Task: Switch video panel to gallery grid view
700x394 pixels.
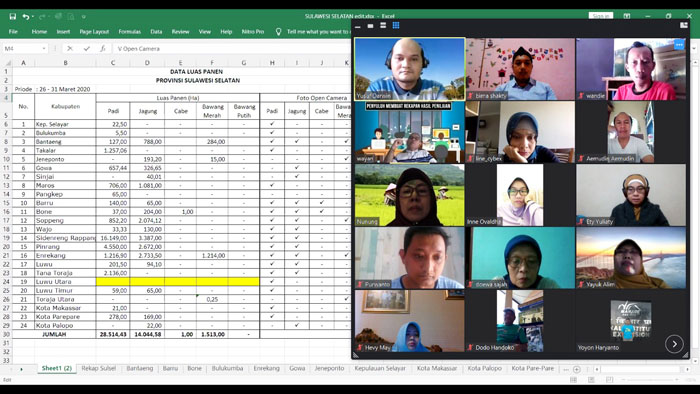Action: (396, 25)
